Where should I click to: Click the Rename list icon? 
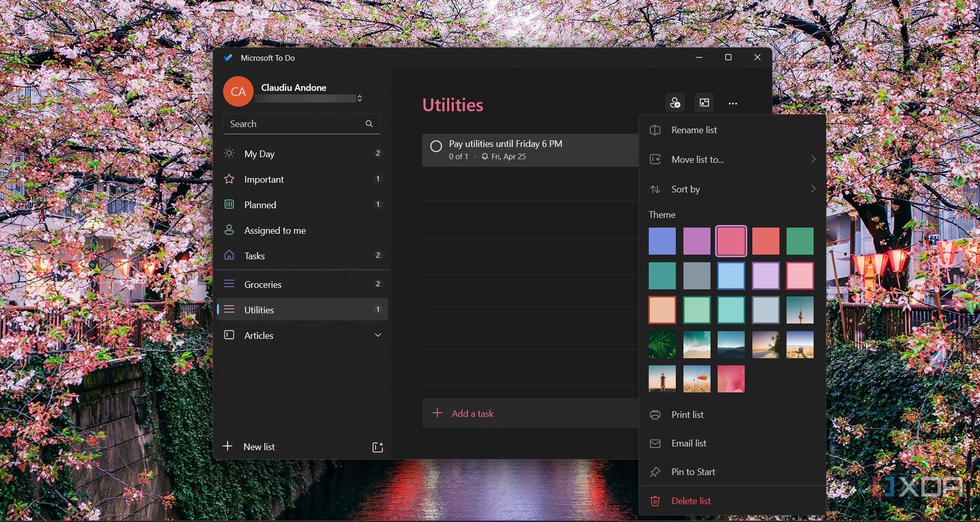click(655, 130)
